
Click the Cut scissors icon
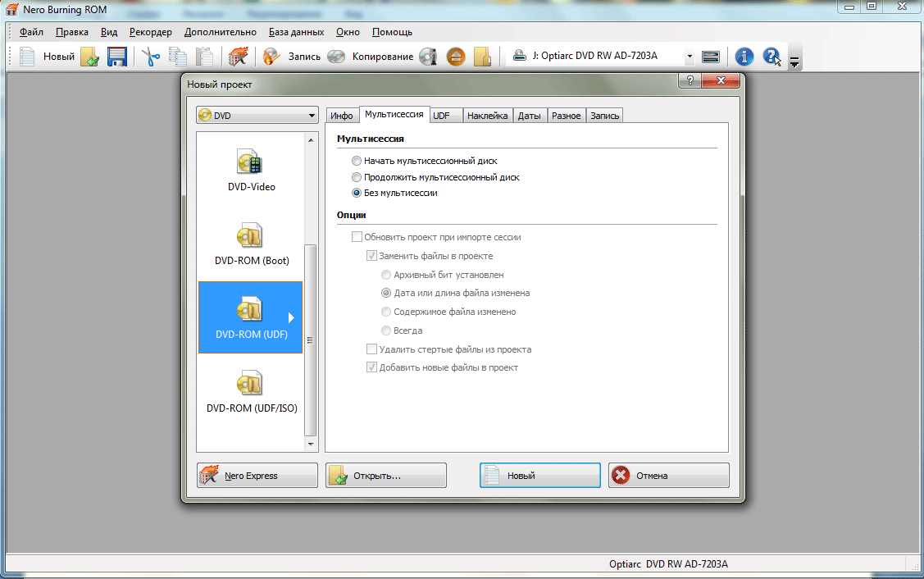click(151, 57)
